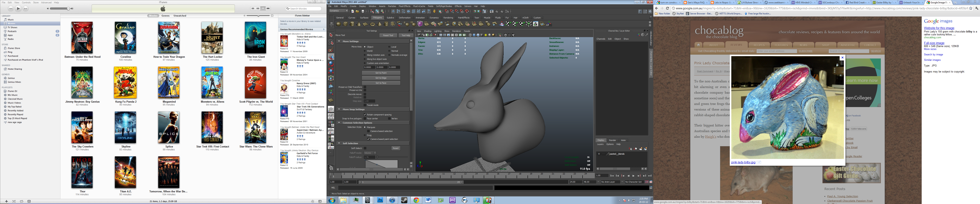Click Maya play forwards button
980x204 pixels.
(x=633, y=176)
